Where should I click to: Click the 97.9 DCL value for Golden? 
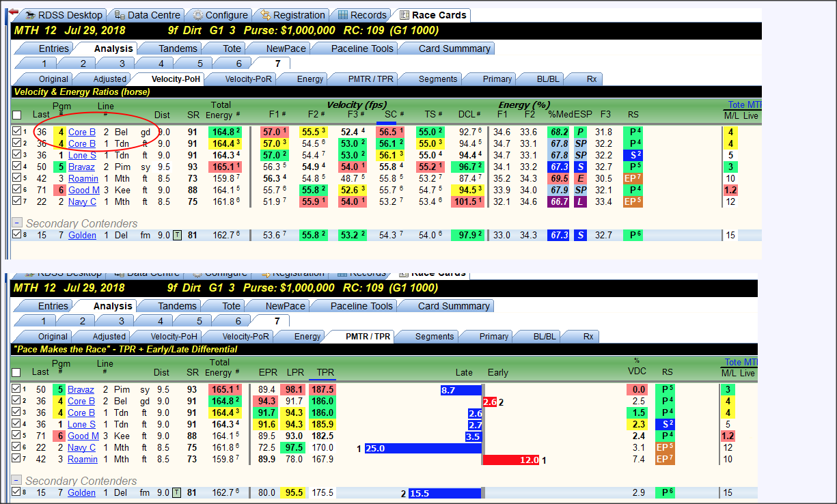click(469, 236)
